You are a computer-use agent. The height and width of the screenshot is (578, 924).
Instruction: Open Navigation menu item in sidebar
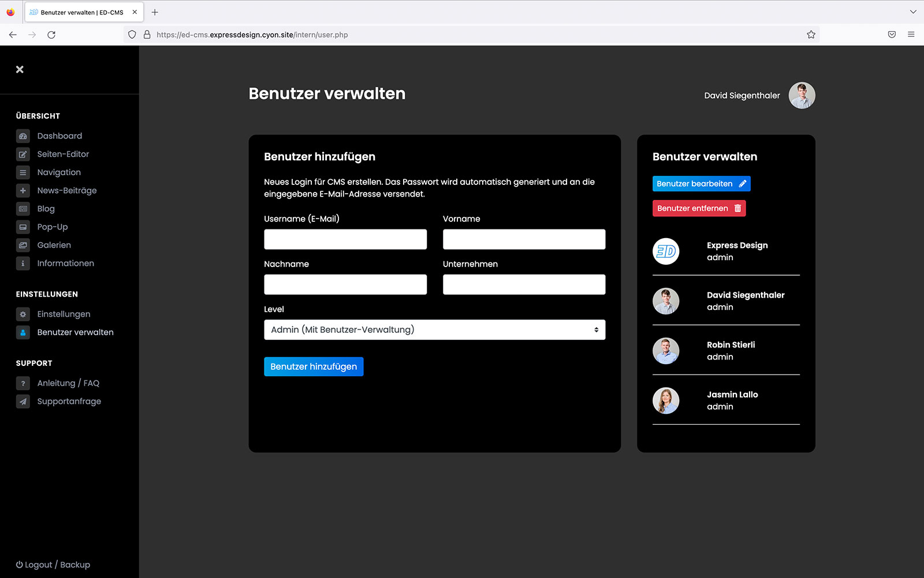[59, 172]
